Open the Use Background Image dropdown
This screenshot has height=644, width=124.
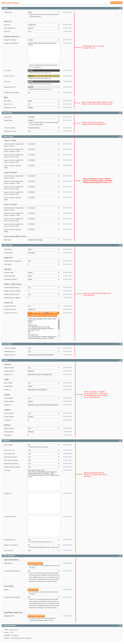(44, 92)
